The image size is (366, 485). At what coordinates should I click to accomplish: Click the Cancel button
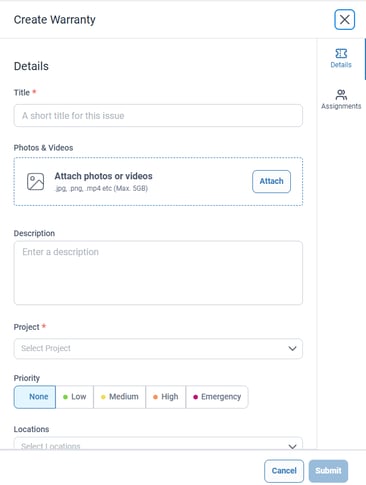pyautogui.click(x=284, y=471)
